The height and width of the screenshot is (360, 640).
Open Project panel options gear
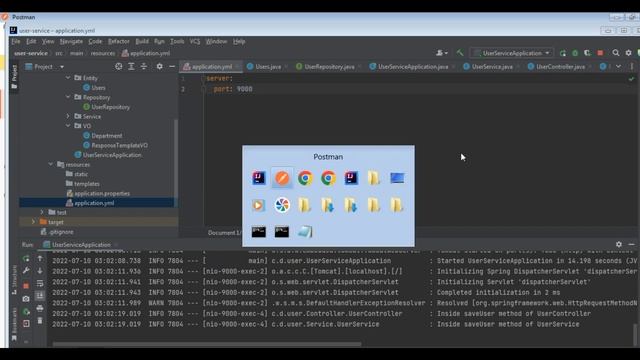[160, 66]
